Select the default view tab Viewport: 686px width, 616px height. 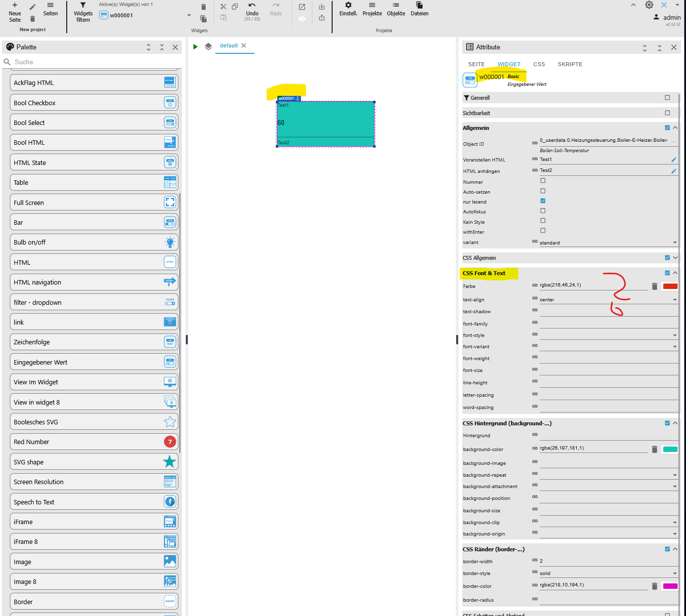tap(229, 45)
